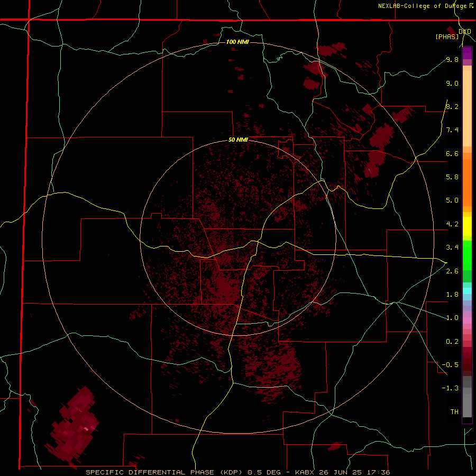Viewport: 476px width, 476px height.
Task: Click the 5.0 scale value label
Action: coord(452,200)
